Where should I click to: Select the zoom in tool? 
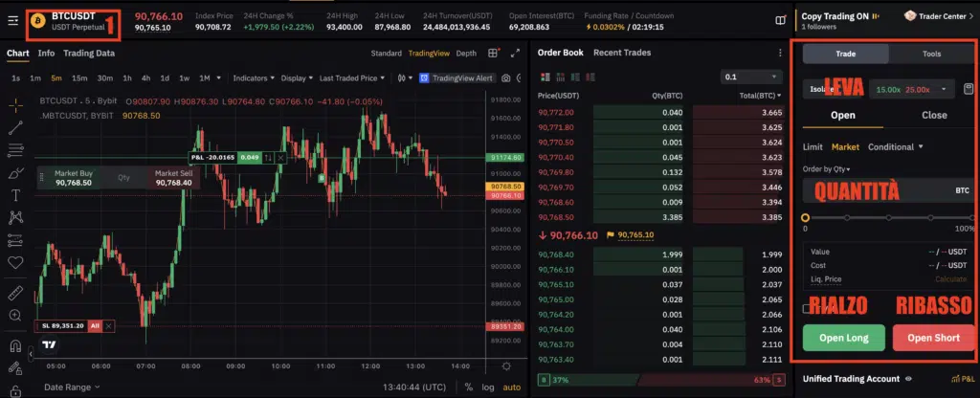pos(15,315)
